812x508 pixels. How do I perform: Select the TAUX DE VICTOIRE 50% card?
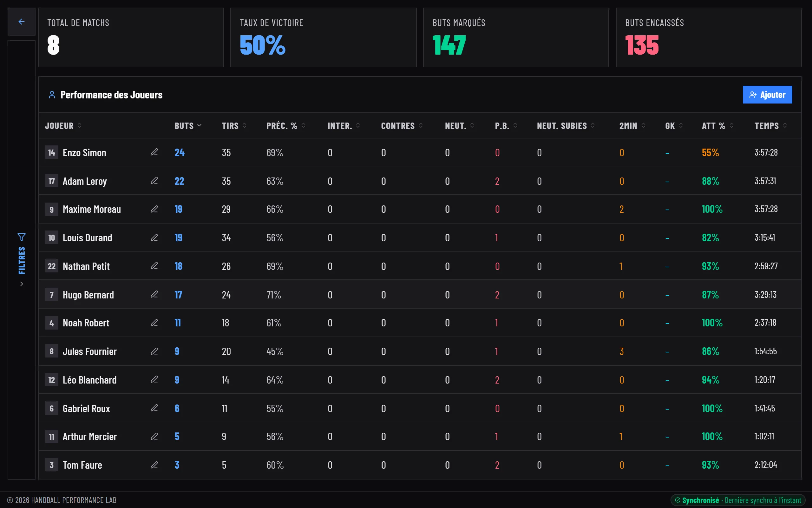323,38
